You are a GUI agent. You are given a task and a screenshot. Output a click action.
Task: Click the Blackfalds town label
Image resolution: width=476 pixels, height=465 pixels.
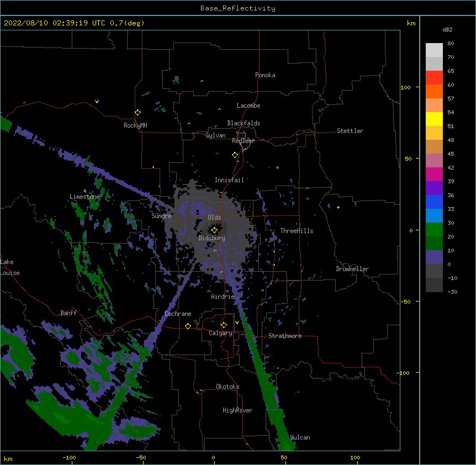244,123
